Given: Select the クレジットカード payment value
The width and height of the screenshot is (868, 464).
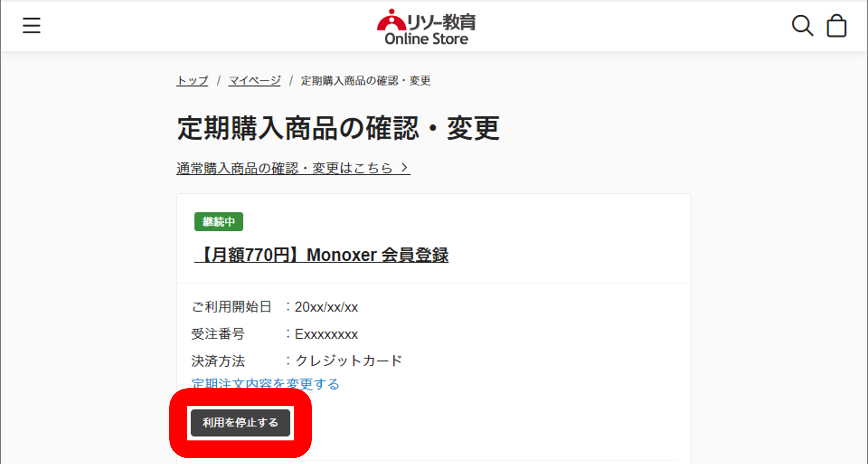Looking at the screenshot, I should (x=348, y=361).
